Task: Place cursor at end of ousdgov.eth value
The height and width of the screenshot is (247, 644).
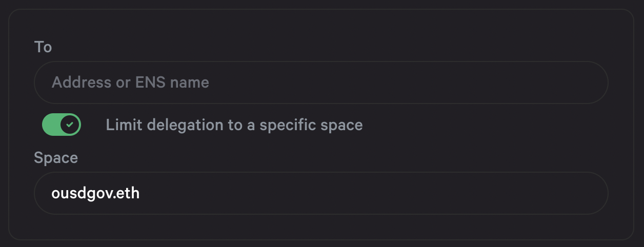Action: coord(140,193)
